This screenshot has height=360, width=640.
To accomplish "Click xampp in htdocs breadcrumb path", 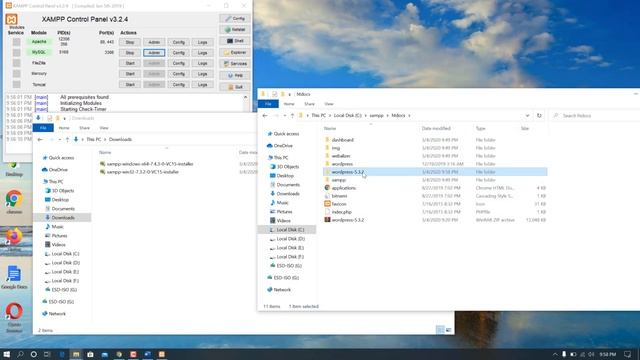I will point(376,116).
